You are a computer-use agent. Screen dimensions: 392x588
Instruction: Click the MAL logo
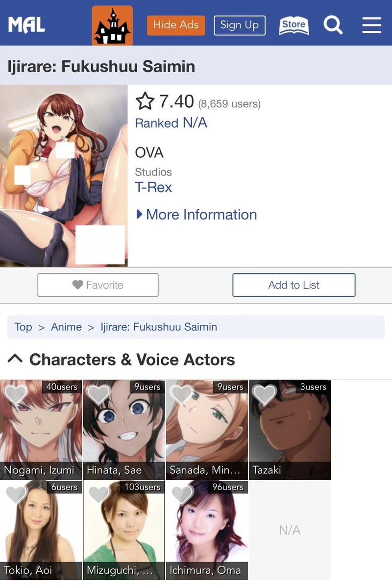coord(26,25)
